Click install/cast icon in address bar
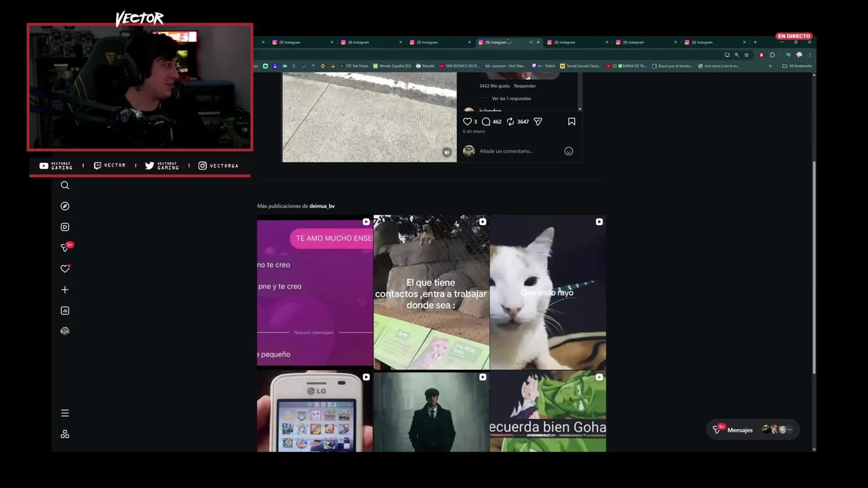Viewport: 868px width, 488px height. (727, 55)
